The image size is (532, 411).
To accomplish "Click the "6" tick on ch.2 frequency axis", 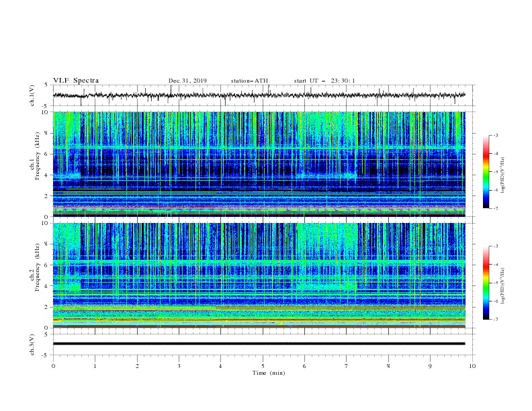I will [47, 265].
